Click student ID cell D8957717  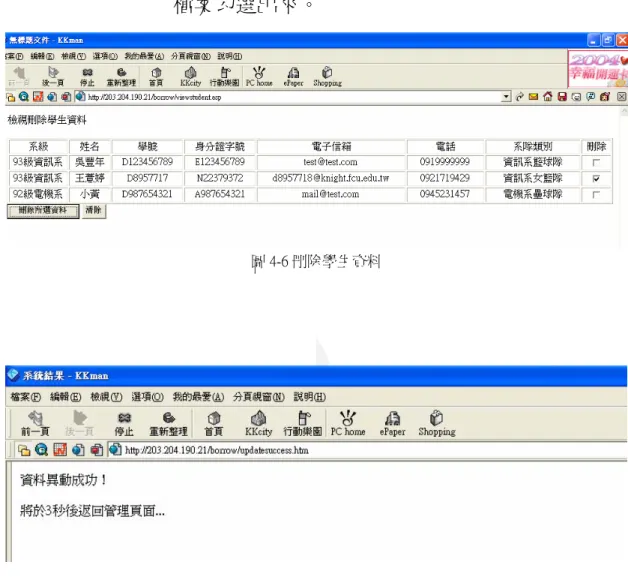coord(147,178)
